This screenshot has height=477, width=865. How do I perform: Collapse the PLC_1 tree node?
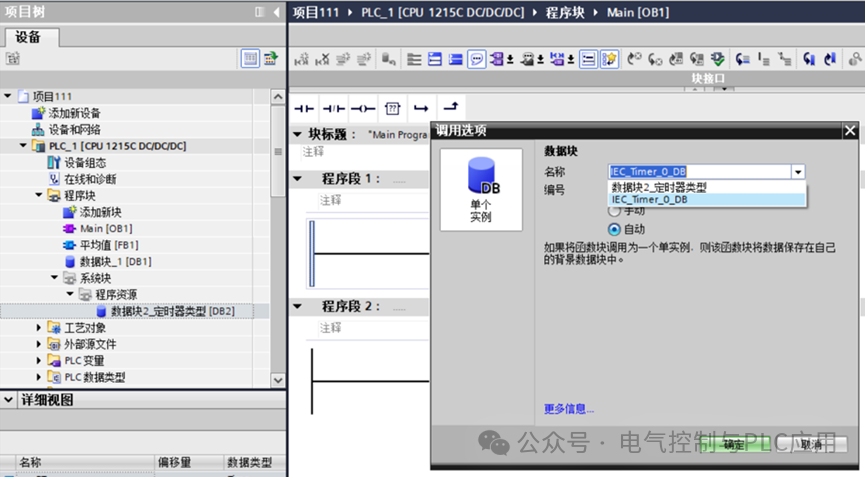23,146
